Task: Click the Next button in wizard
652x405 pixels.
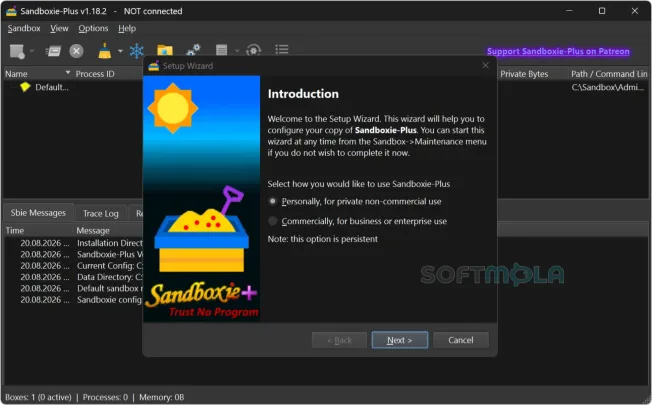Action: (x=400, y=340)
